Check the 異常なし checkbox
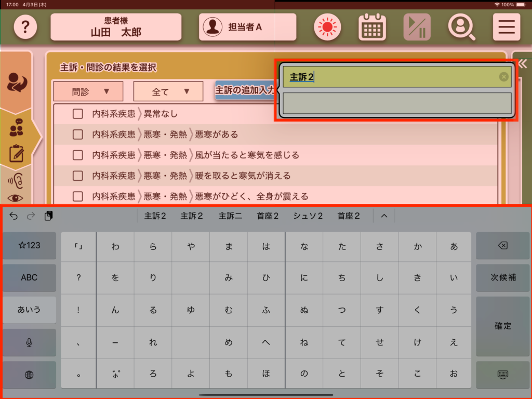Viewport: 532px width, 399px height. [78, 114]
